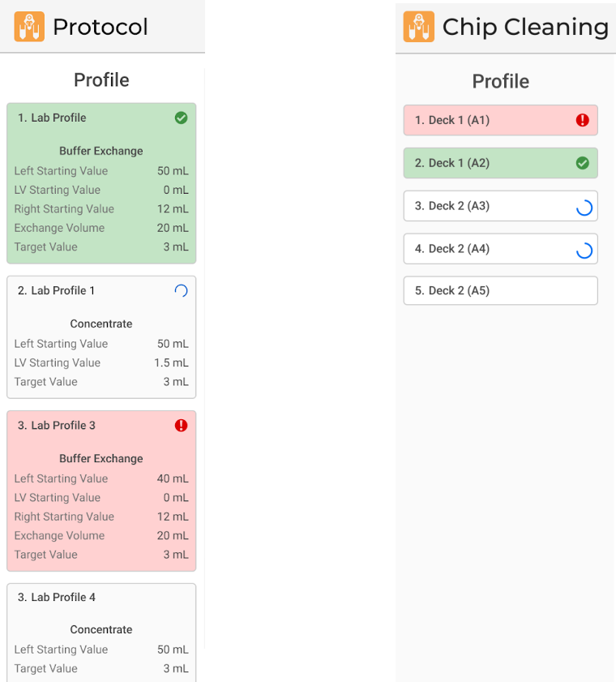Click green checkmark on Lab Profile card
Image resolution: width=616 pixels, height=682 pixels.
click(181, 118)
